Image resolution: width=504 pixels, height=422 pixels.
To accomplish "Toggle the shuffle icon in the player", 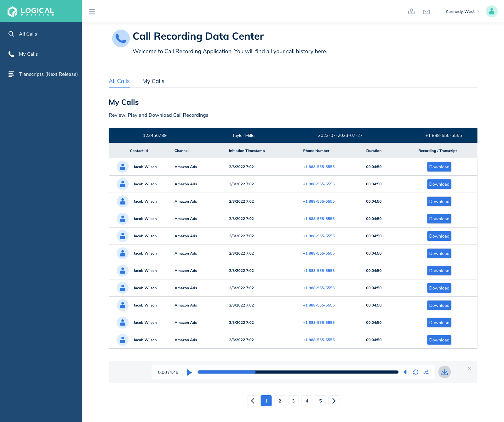I will pyautogui.click(x=426, y=372).
